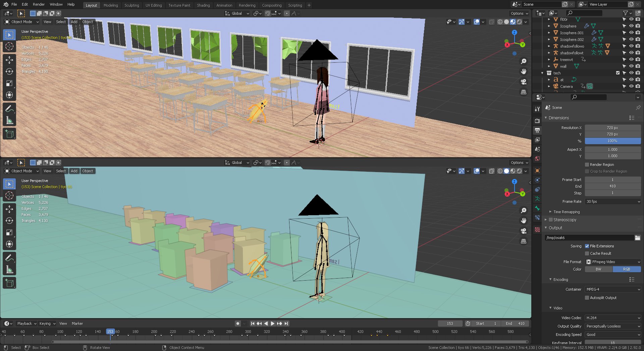Screen dimensions: 644x351
Task: Select the Cursor tool in top viewport
Action: click(9, 47)
